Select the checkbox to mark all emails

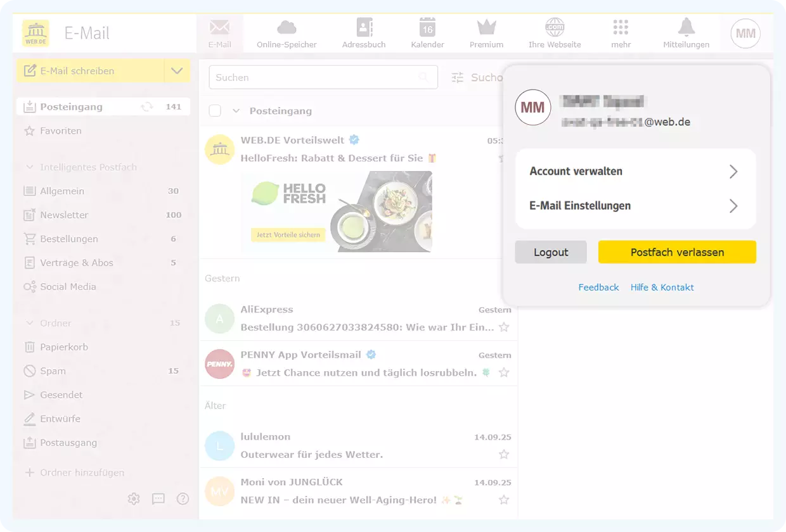pyautogui.click(x=215, y=110)
